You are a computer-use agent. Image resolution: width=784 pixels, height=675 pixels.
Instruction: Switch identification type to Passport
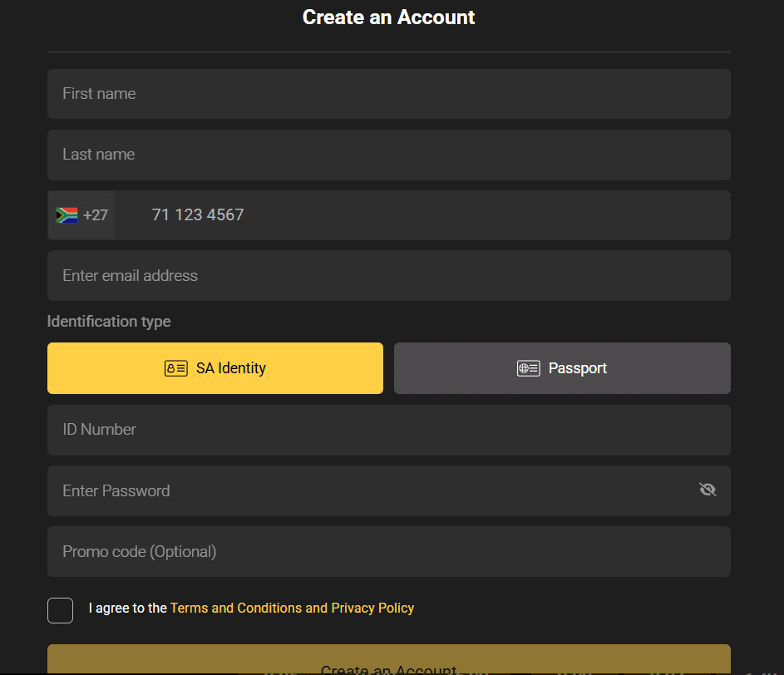pos(562,368)
